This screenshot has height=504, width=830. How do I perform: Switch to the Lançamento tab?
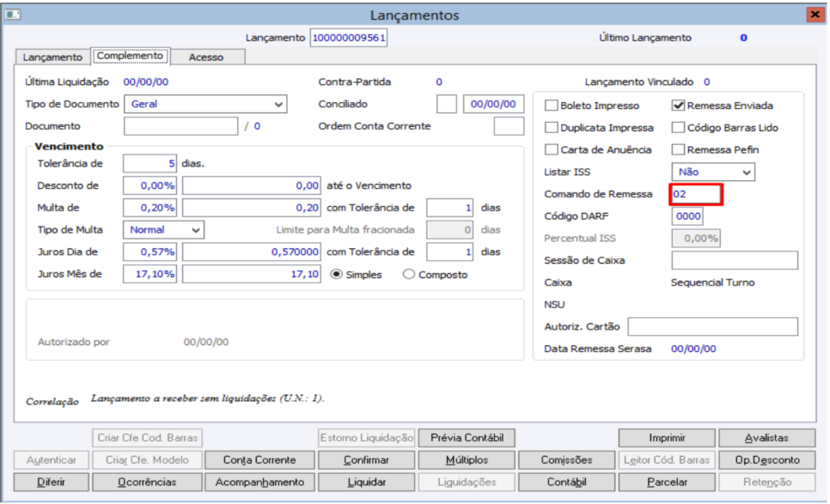[x=52, y=58]
